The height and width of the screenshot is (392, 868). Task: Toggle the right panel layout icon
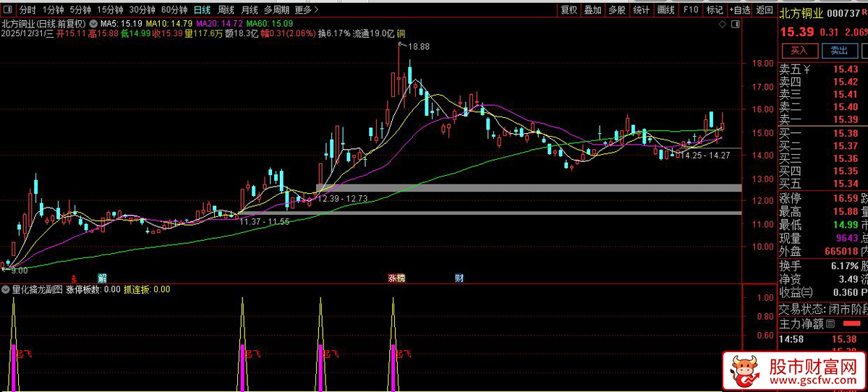click(x=736, y=25)
